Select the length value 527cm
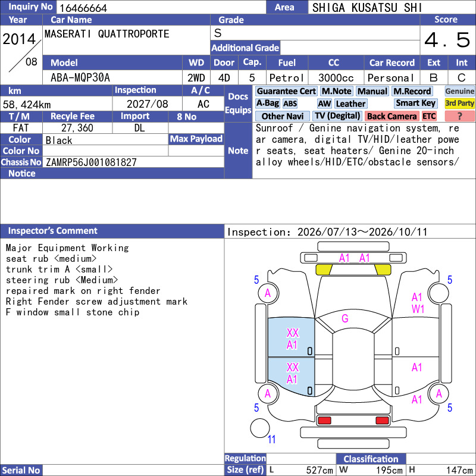This screenshot has height=476, width=476. point(320,470)
